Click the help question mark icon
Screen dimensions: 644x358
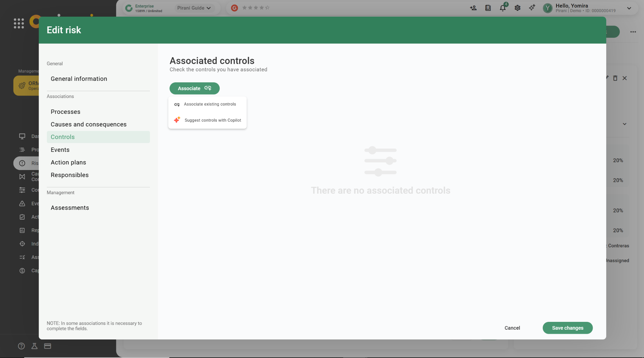21,346
